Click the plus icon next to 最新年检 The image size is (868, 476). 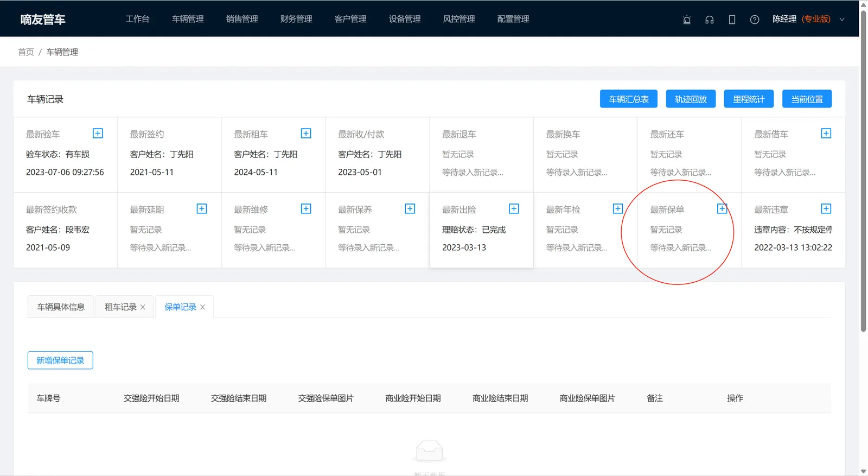[x=618, y=209]
